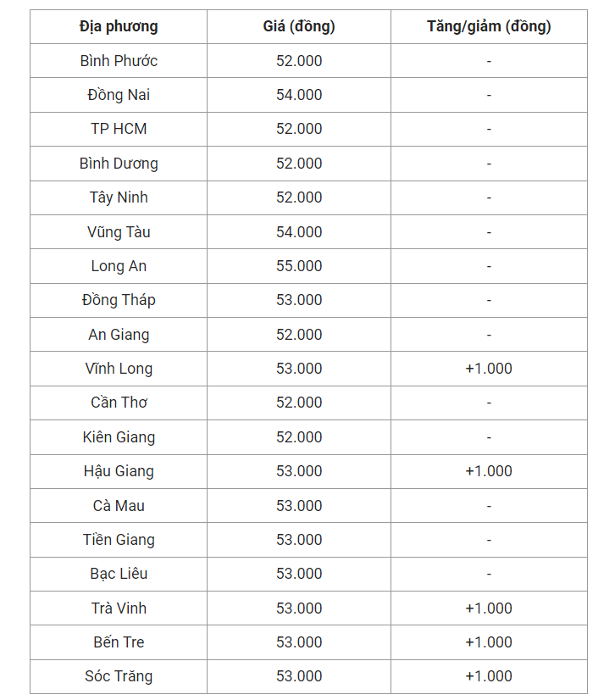Click the Hậu Giang cell

(119, 471)
